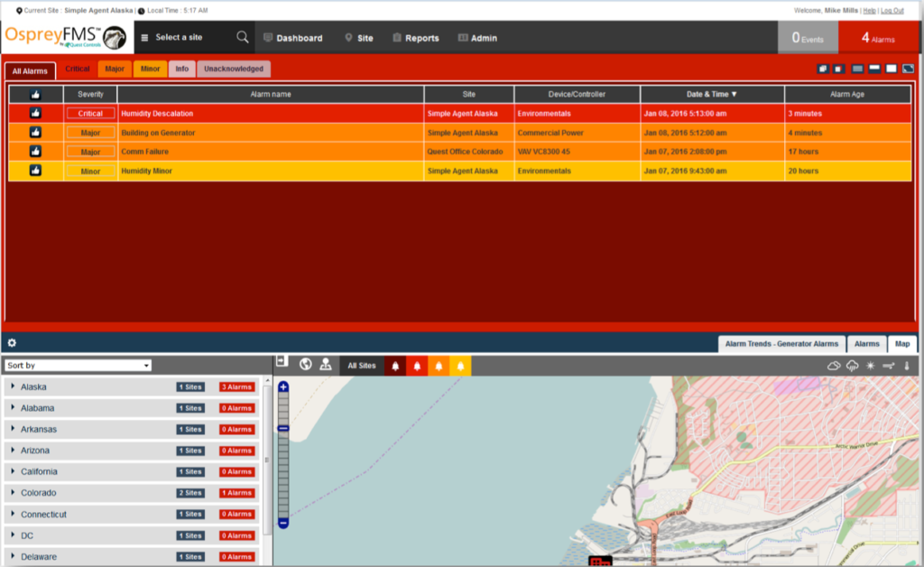This screenshot has height=567, width=924.
Task: Click the map pin location icon
Action: click(325, 365)
